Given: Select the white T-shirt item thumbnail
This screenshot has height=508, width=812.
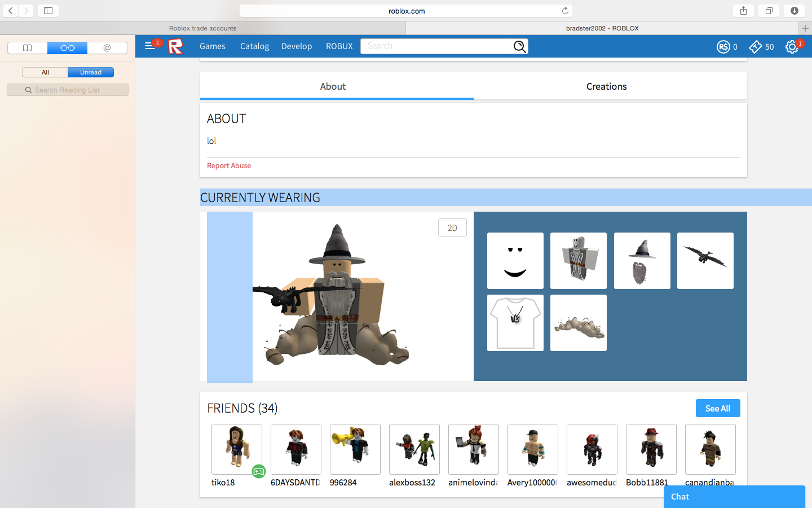Looking at the screenshot, I should [515, 323].
